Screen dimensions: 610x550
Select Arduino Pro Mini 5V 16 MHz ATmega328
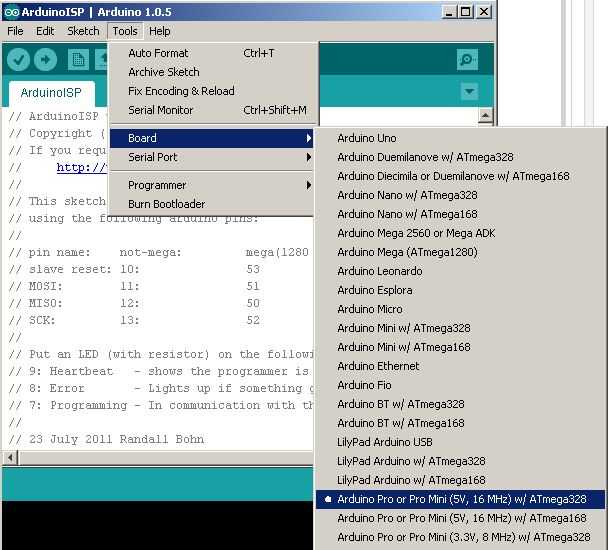click(461, 499)
